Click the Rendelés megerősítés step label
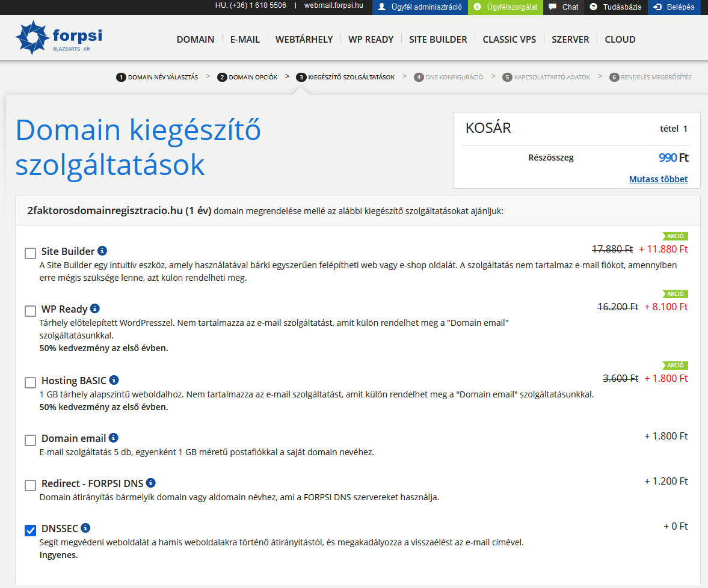The image size is (708, 588). tap(656, 77)
